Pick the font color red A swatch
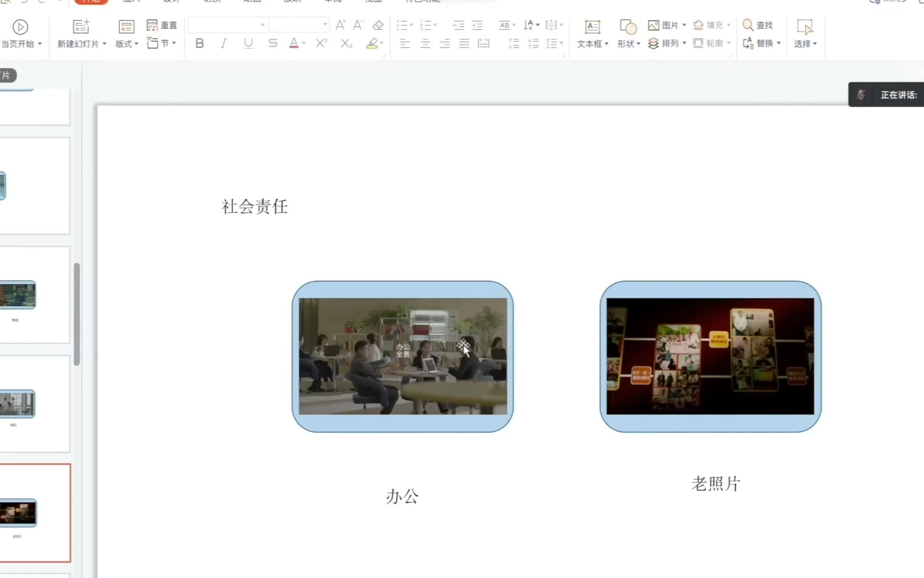924x578 pixels. click(294, 43)
